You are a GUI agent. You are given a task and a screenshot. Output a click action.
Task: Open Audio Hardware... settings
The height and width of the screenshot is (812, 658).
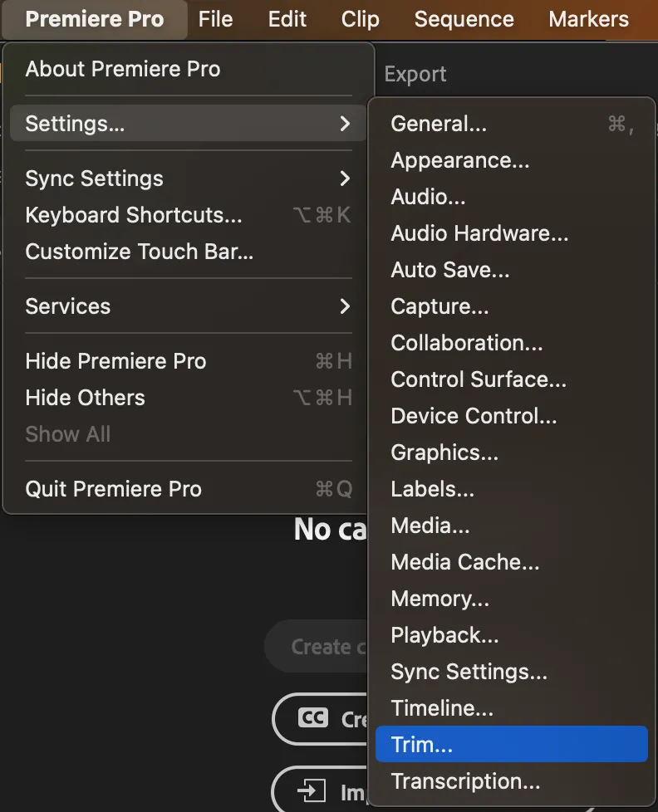[512, 233]
